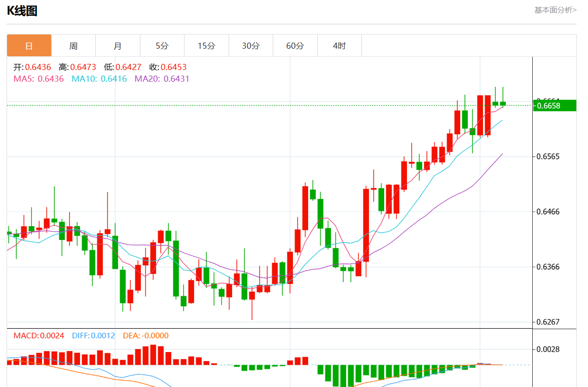Click the 0.6366 price axis label
The image size is (588, 387).
click(x=548, y=267)
